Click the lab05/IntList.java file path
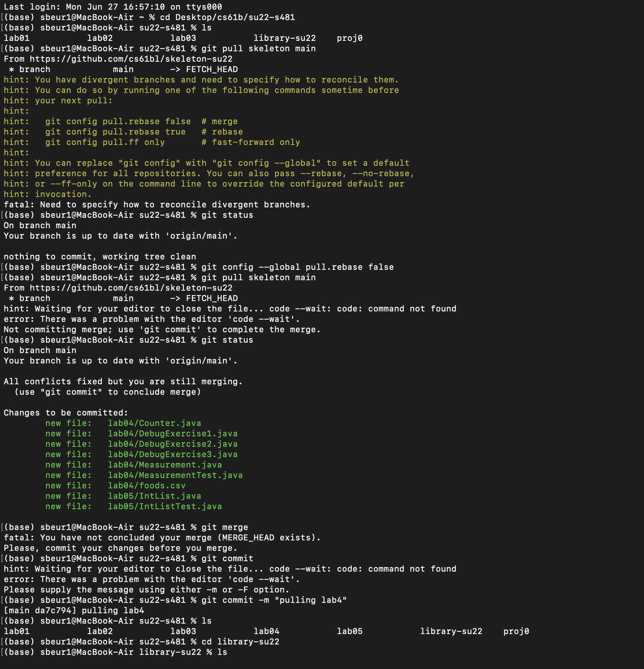Screen dimensions: 644x669 (x=154, y=496)
